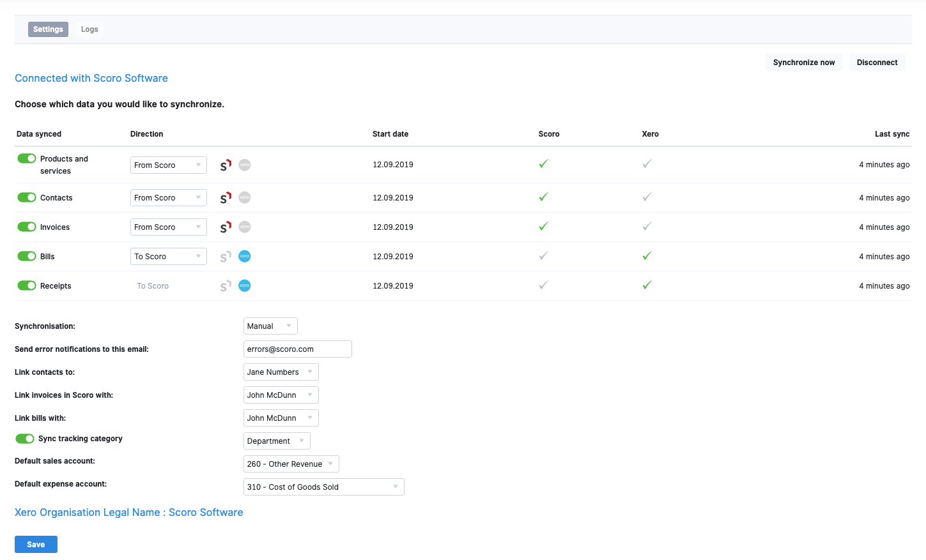This screenshot has height=560, width=926.
Task: Click the Scoro logo in the Receipts row
Action: point(226,286)
